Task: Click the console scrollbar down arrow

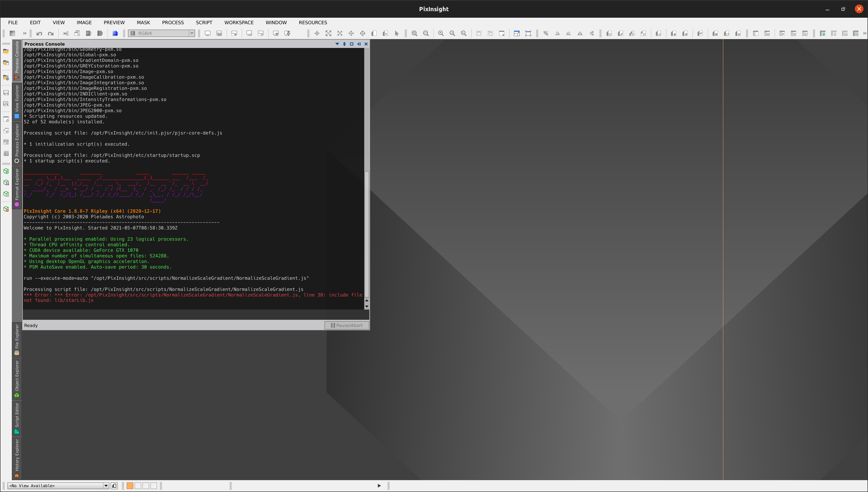Action: pos(367,307)
